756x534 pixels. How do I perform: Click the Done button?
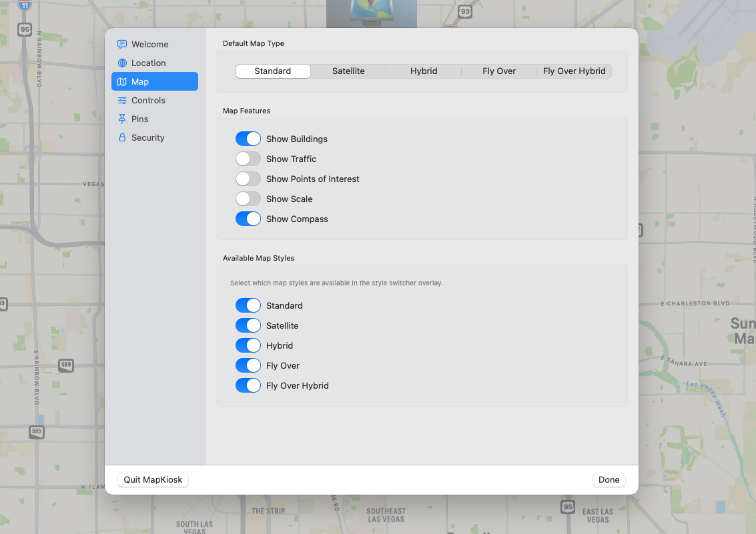tap(609, 479)
